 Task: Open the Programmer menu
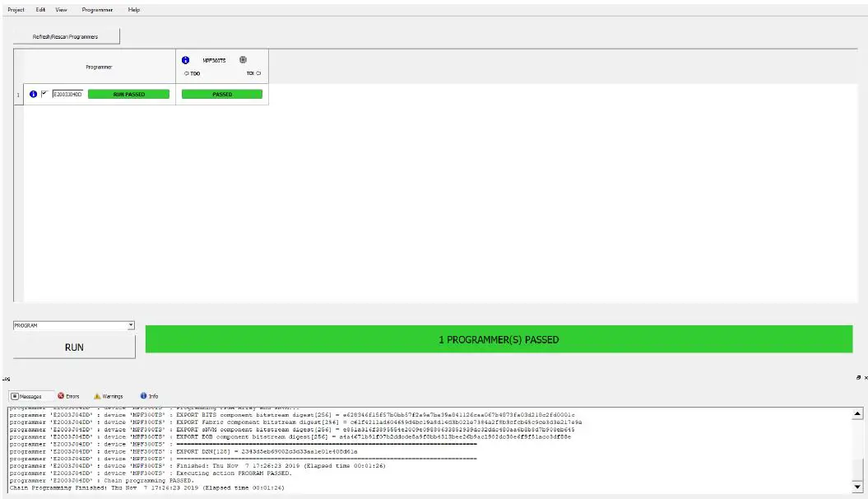[97, 10]
